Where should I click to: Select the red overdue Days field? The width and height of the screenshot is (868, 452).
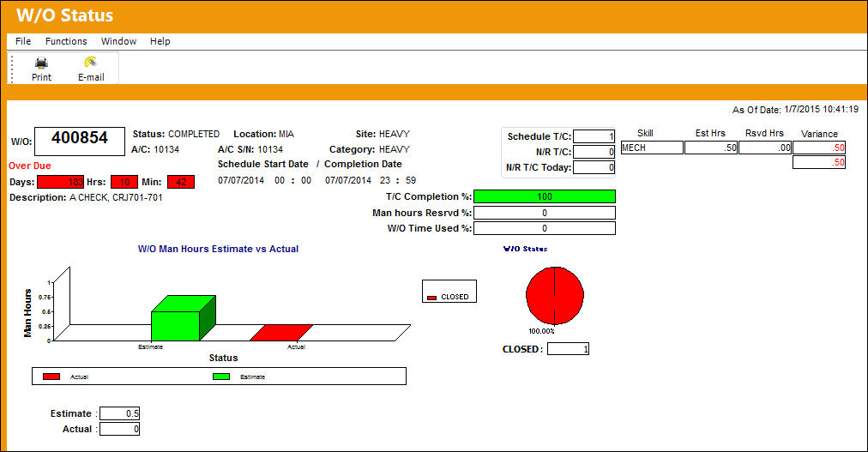[x=61, y=182]
